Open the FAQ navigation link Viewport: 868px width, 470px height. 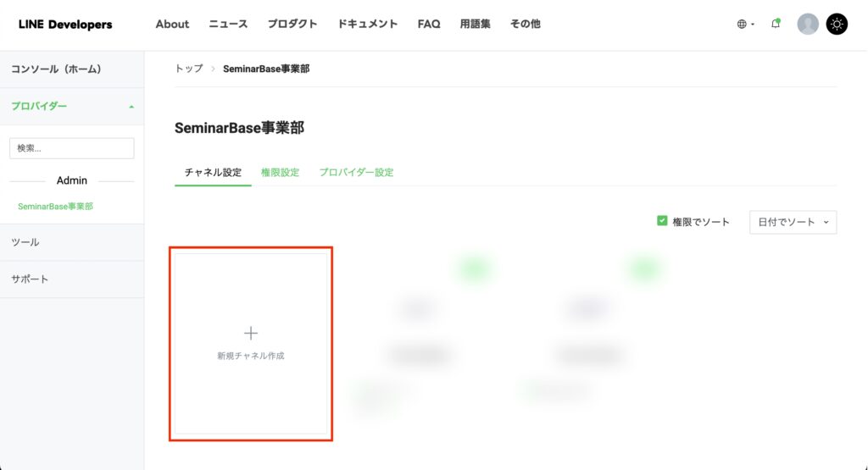point(429,25)
